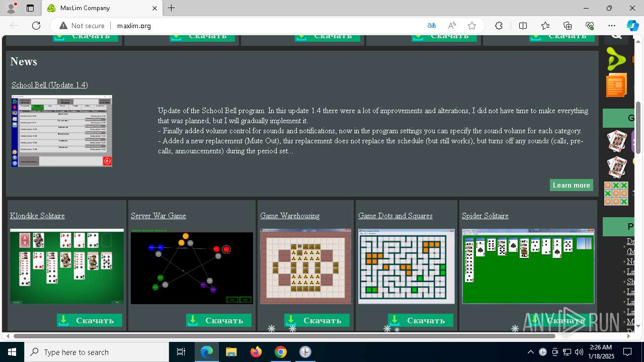This screenshot has height=362, width=644.
Task: Open the tab actions menu icon
Action: pyautogui.click(x=30, y=8)
